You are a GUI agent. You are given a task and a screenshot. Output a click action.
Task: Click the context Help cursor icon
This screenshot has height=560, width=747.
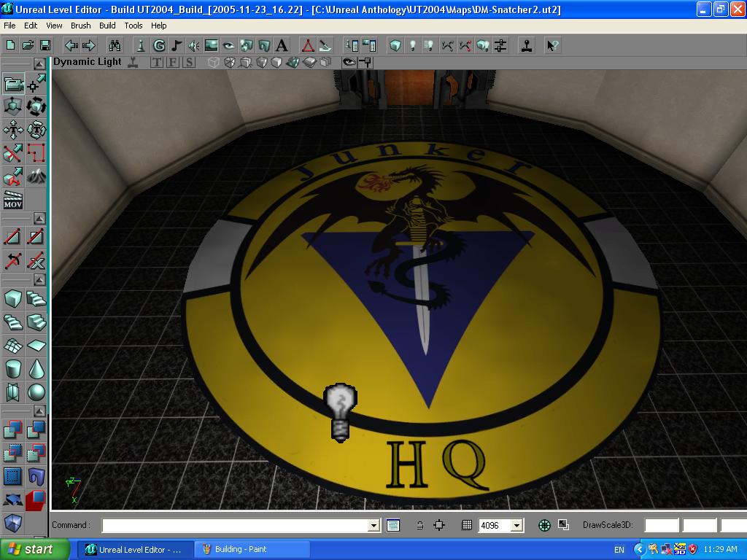(552, 45)
